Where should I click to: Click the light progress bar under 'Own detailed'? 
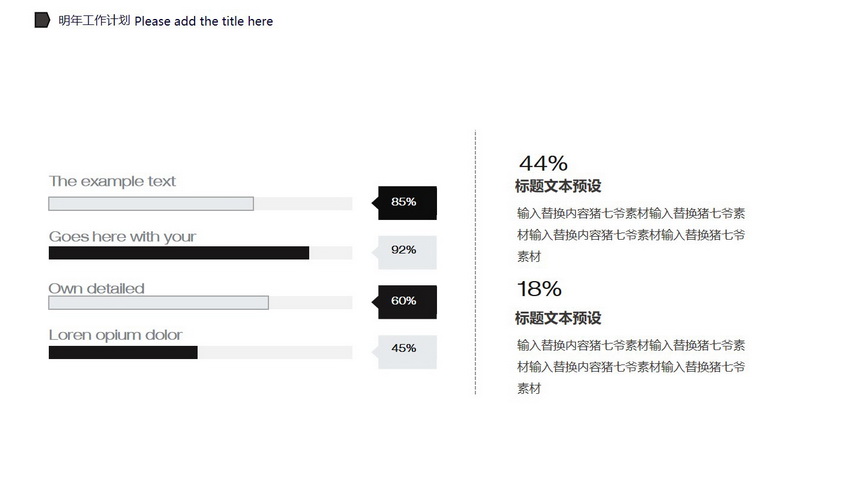(159, 302)
